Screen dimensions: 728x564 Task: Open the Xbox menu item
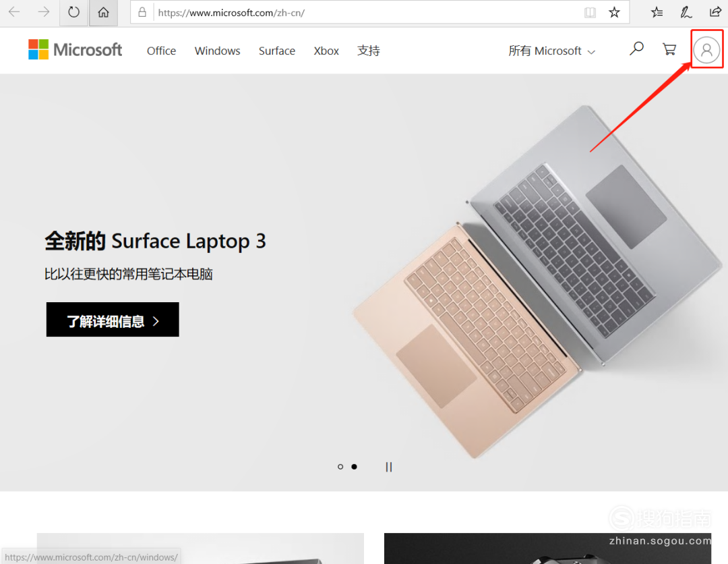pos(326,51)
